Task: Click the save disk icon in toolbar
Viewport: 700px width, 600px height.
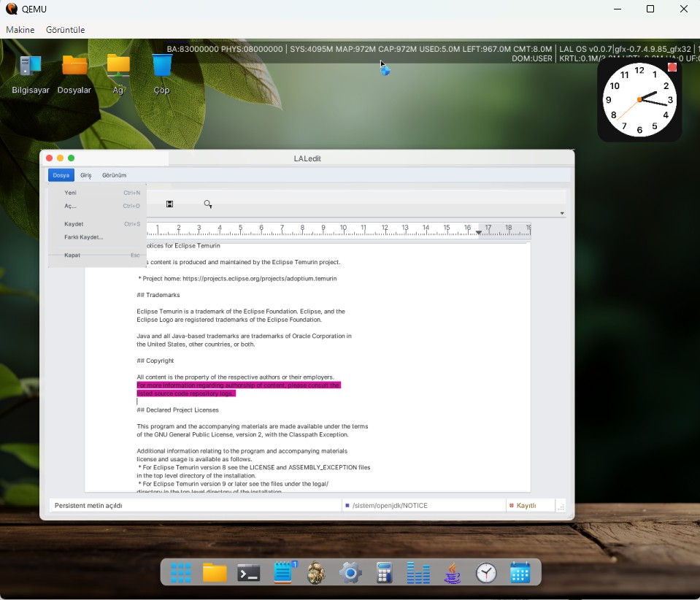Action: 169,204
